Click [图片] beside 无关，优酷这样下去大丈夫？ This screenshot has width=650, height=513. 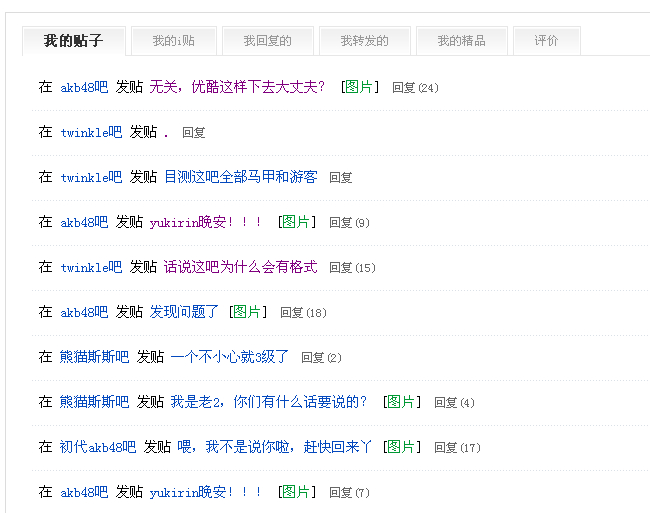click(359, 87)
